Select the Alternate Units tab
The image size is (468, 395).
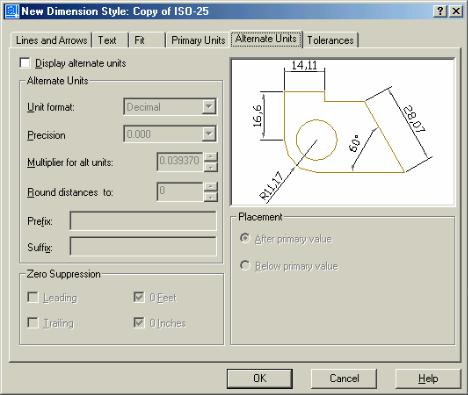[266, 39]
